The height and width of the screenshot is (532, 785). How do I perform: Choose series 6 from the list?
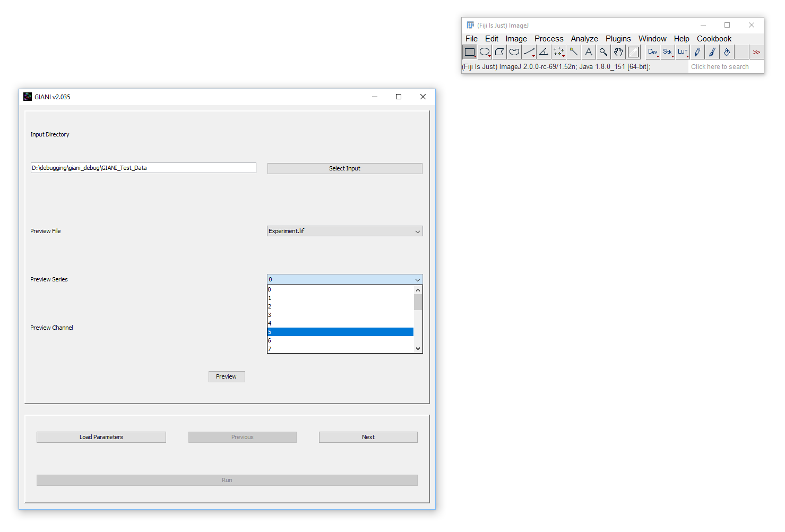click(x=340, y=340)
